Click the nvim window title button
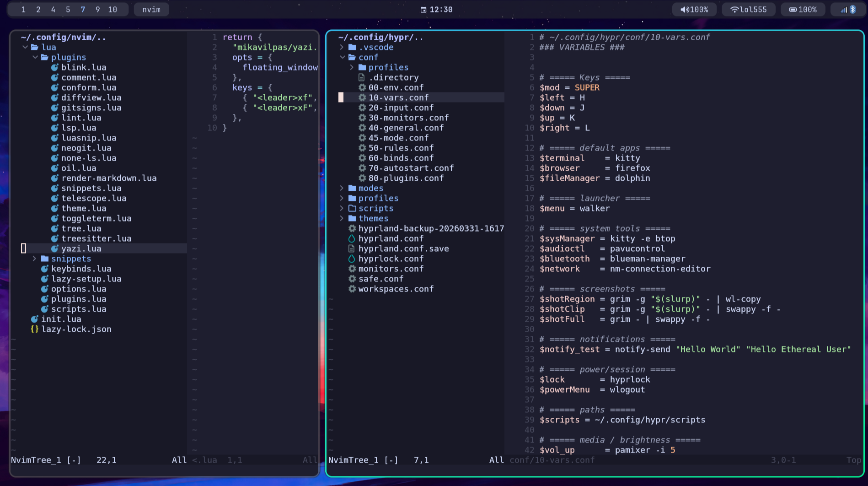Image resolution: width=868 pixels, height=486 pixels. click(x=151, y=10)
